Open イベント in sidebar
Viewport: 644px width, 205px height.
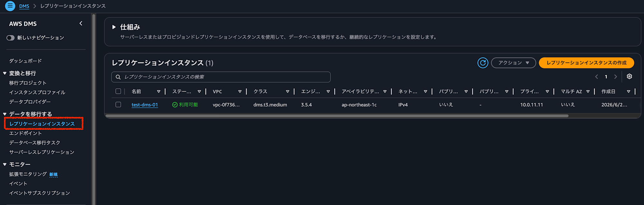(18, 183)
